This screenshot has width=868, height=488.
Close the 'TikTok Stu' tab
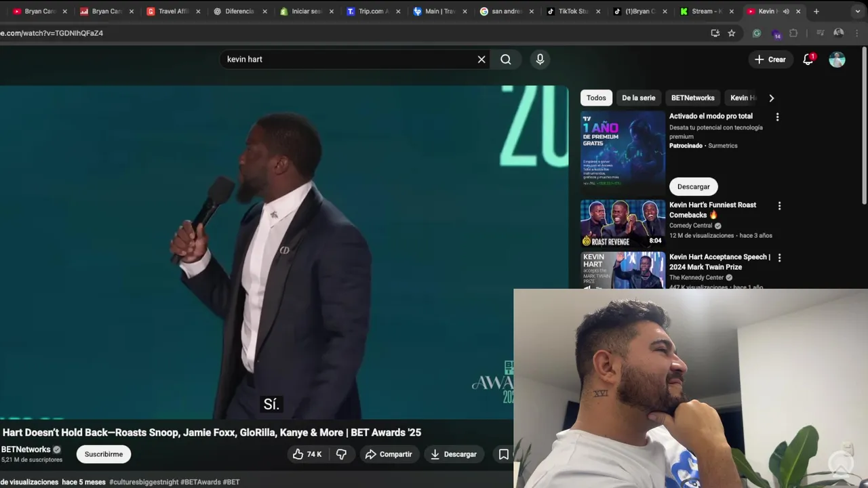click(x=597, y=11)
